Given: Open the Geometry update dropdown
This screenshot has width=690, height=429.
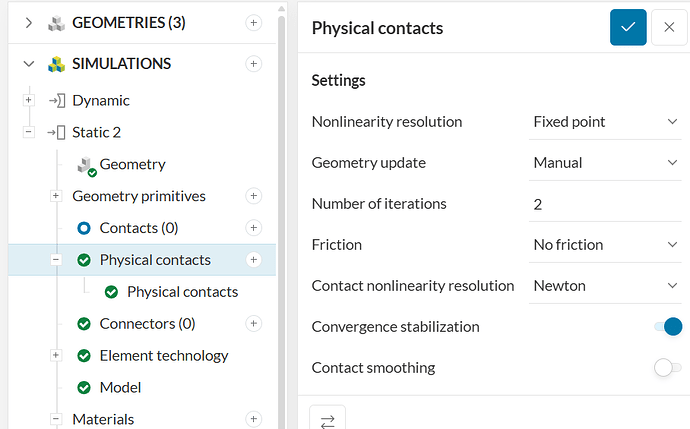Looking at the screenshot, I should 606,163.
